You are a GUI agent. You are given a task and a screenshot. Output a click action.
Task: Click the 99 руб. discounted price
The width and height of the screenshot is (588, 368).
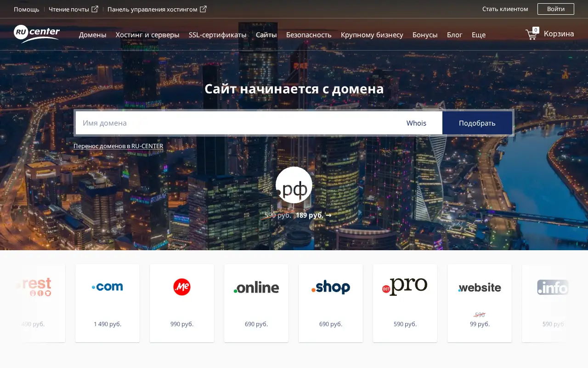point(480,324)
